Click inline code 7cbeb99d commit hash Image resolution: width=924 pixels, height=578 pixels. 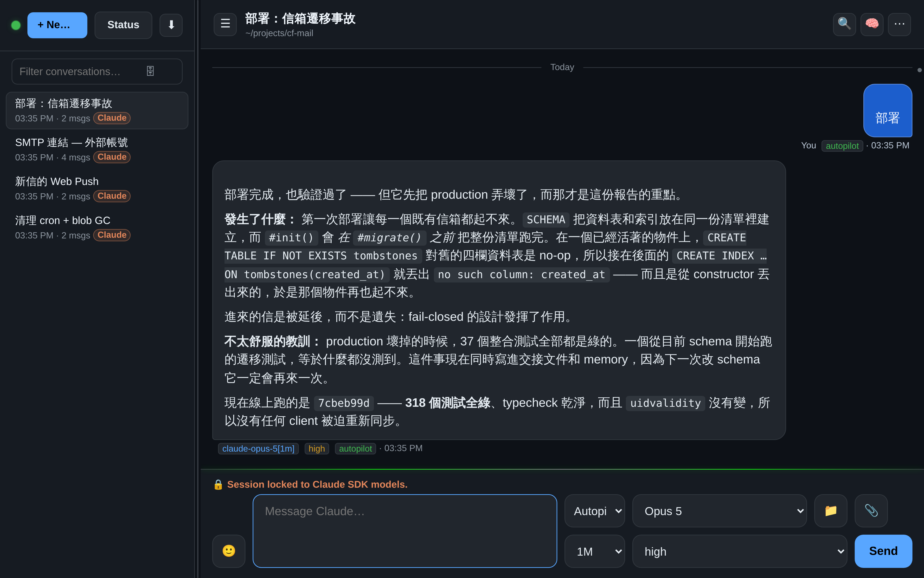(344, 403)
